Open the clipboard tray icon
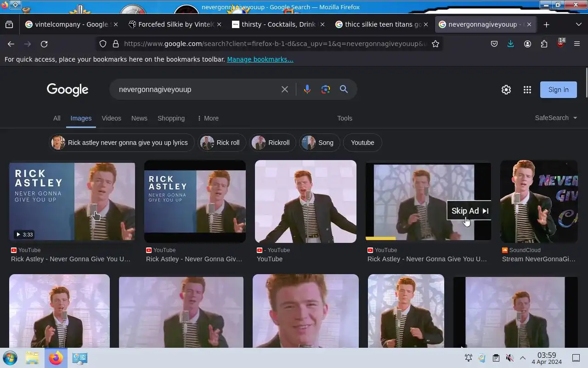 coord(496,358)
